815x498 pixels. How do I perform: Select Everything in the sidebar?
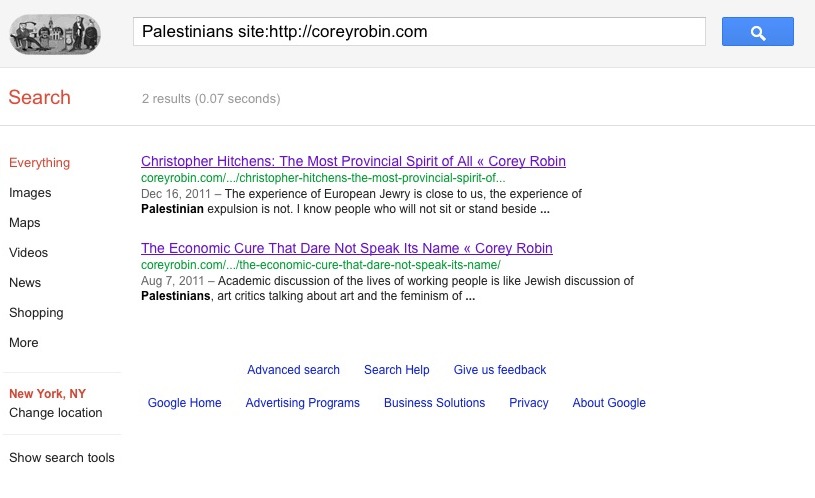tap(40, 163)
